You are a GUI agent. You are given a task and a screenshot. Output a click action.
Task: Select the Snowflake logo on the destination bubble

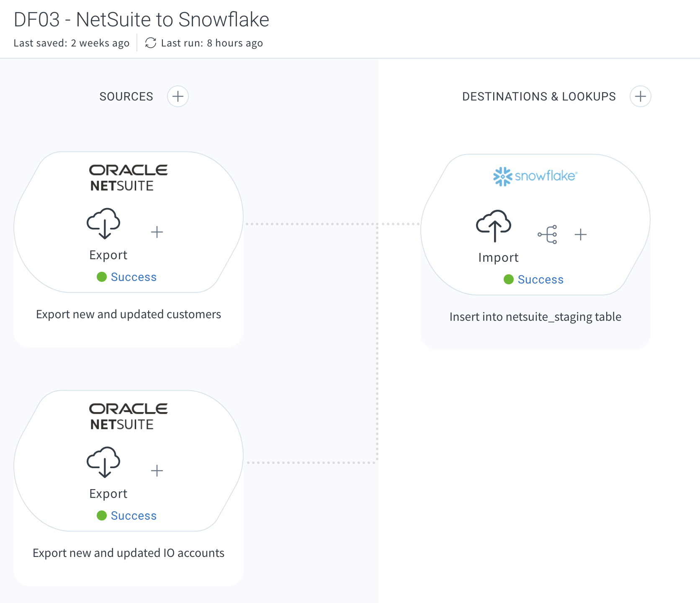click(x=535, y=176)
